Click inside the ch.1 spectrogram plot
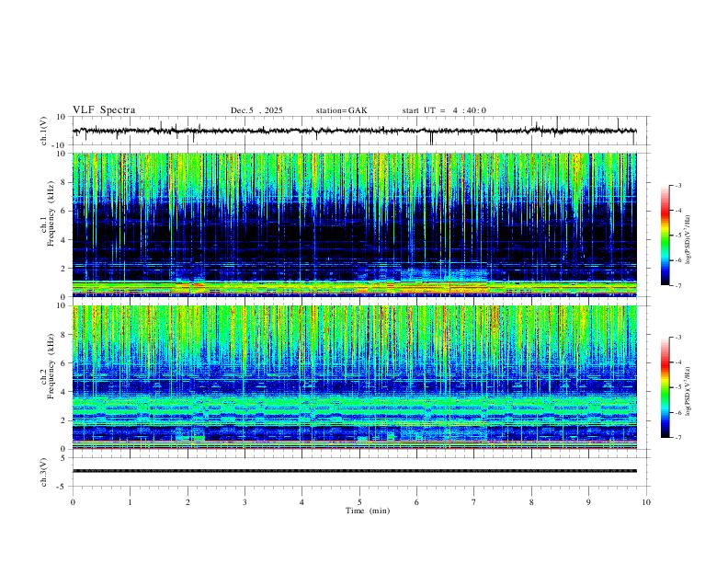 point(355,224)
